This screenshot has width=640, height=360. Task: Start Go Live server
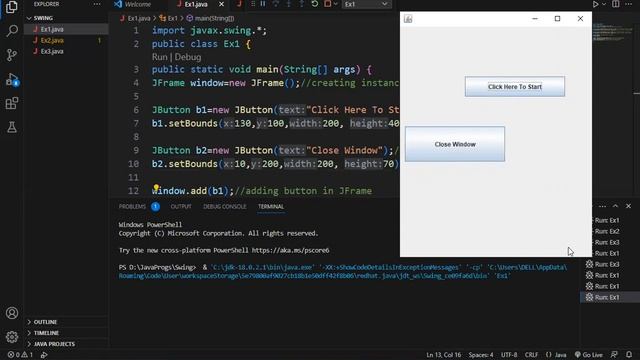pyautogui.click(x=589, y=355)
